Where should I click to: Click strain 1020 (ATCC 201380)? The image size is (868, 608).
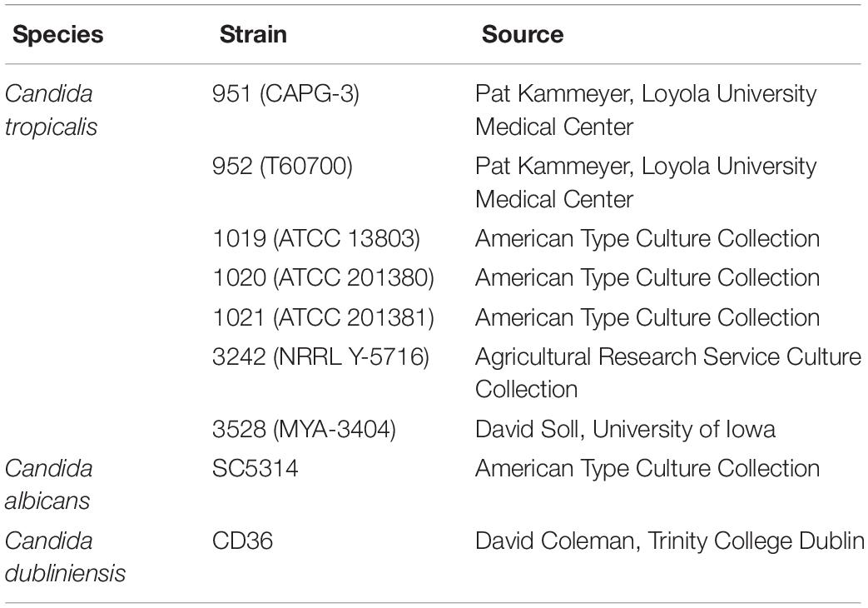point(323,277)
